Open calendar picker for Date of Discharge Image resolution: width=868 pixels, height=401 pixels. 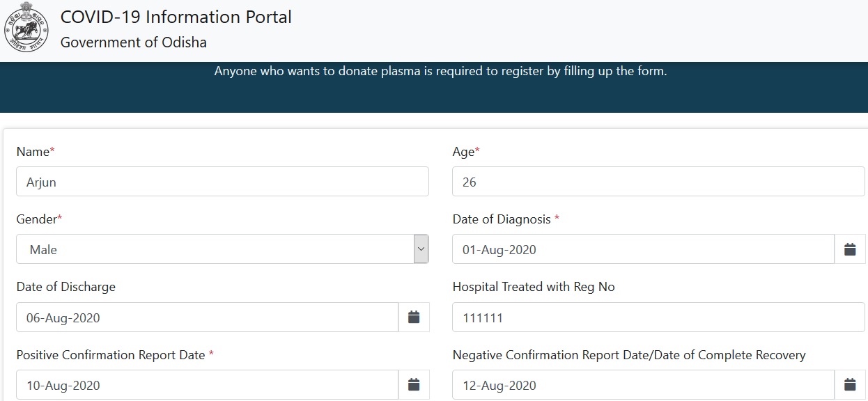click(x=414, y=317)
